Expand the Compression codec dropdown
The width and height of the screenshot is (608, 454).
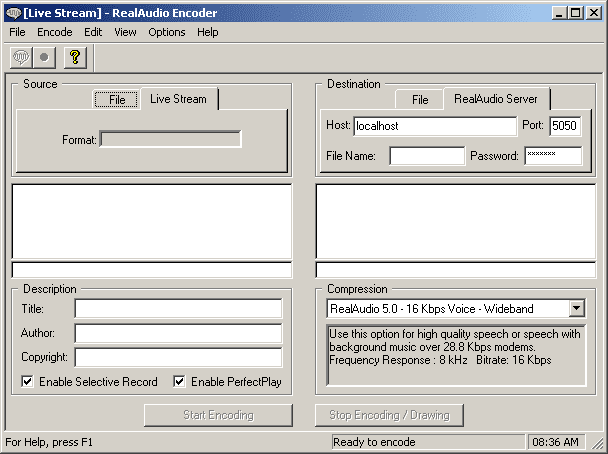(576, 309)
